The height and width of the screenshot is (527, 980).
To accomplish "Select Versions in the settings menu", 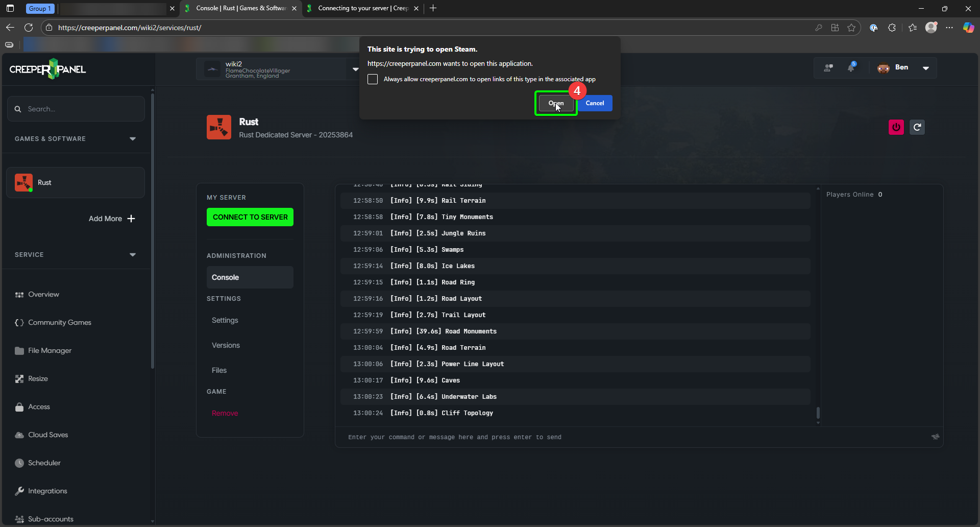I will tap(226, 345).
